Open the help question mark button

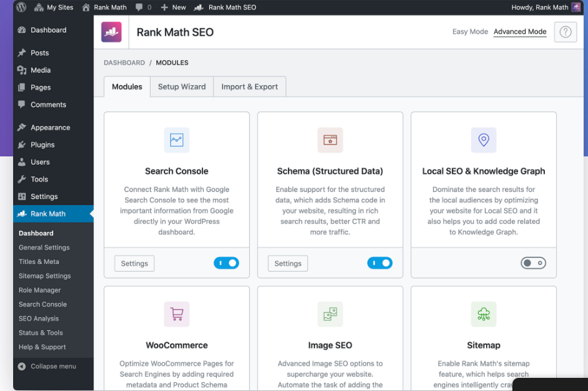[x=566, y=32]
